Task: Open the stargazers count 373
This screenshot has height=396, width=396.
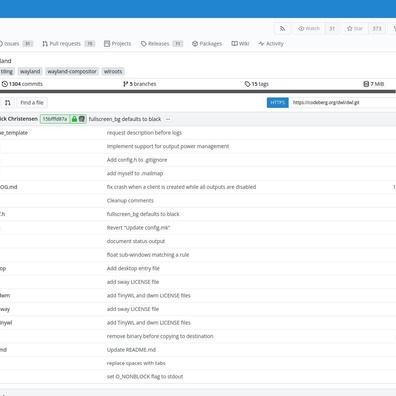Action: tap(377, 29)
